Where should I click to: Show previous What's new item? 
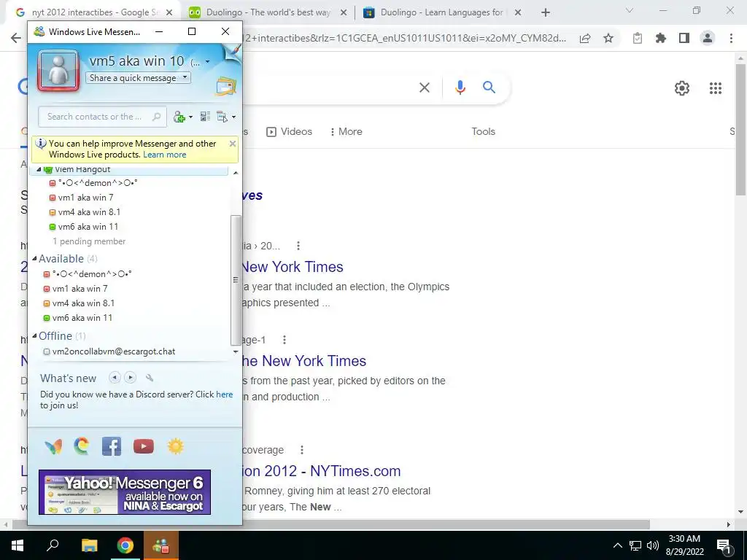(x=115, y=378)
